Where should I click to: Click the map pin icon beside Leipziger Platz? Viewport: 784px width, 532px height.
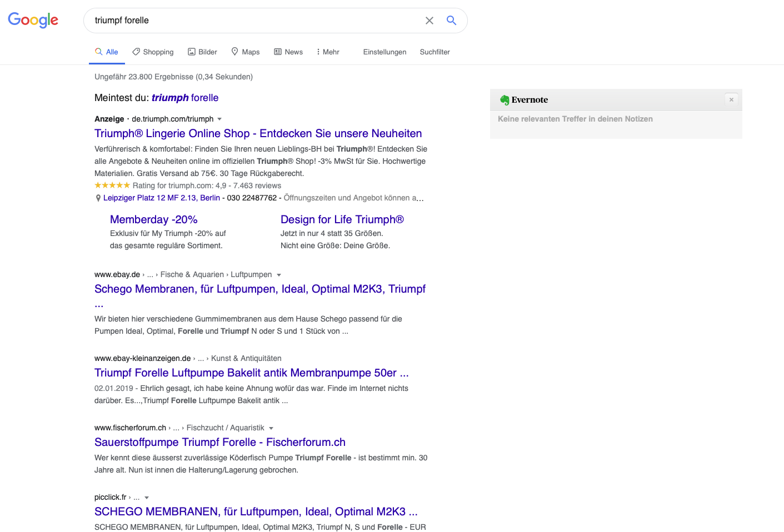click(98, 198)
